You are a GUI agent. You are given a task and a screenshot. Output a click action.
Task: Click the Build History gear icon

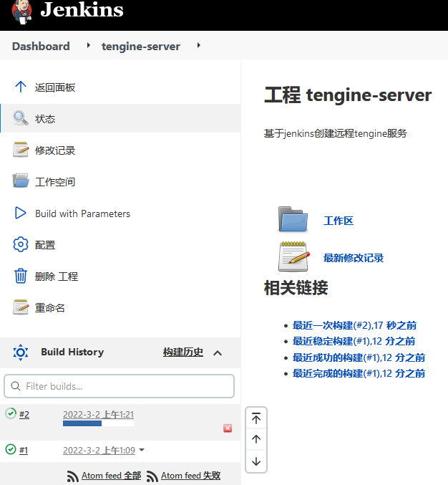tap(21, 352)
